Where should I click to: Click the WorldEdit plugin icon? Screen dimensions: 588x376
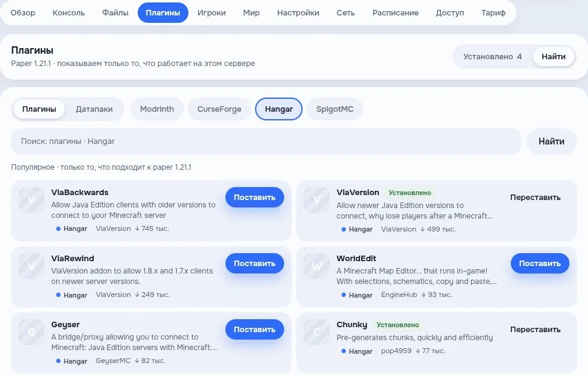coord(317,266)
